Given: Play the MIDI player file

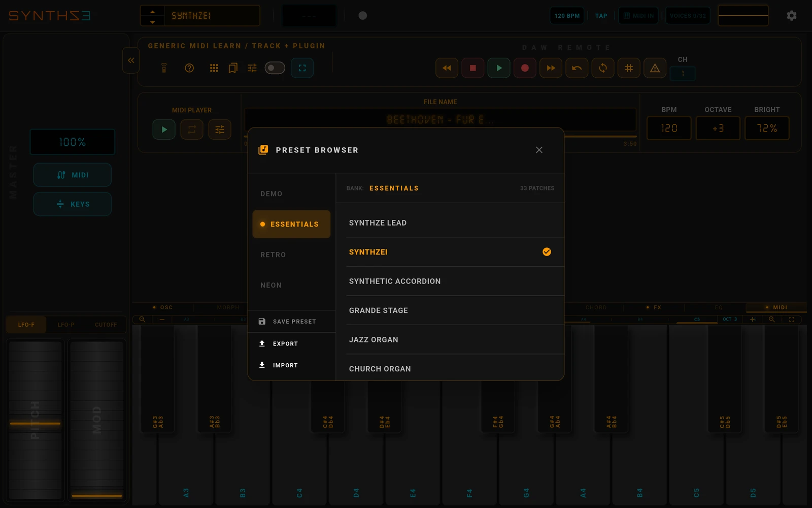Looking at the screenshot, I should (x=164, y=130).
